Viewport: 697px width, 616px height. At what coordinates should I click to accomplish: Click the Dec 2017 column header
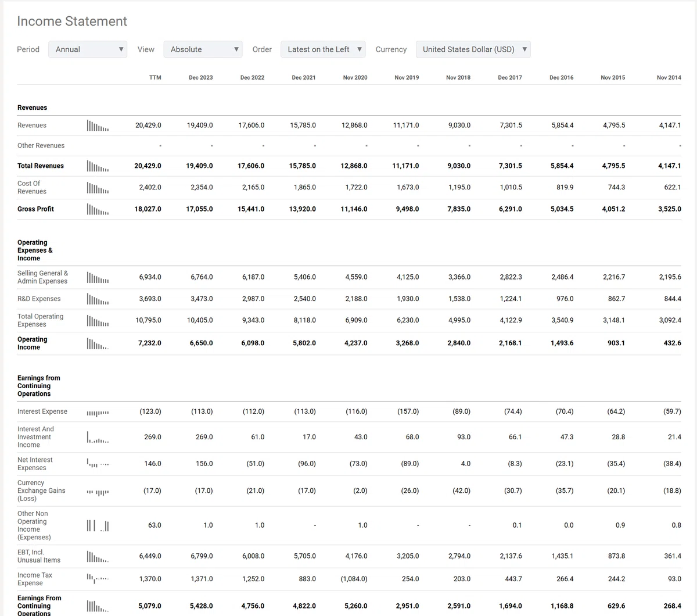pos(510,77)
